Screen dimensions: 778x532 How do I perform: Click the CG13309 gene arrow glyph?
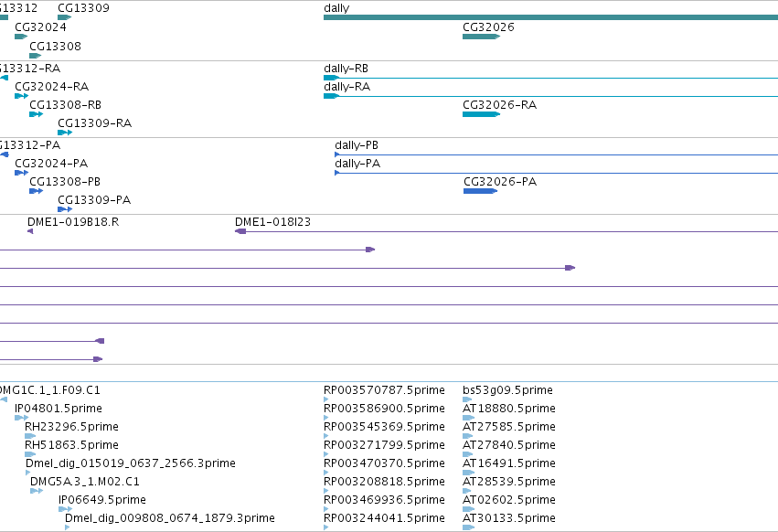pyautogui.click(x=65, y=17)
